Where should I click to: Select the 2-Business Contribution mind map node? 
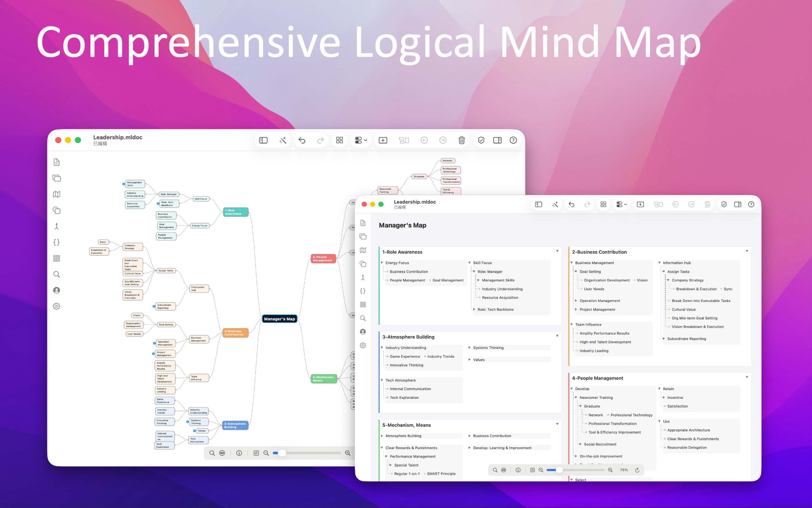236,333
